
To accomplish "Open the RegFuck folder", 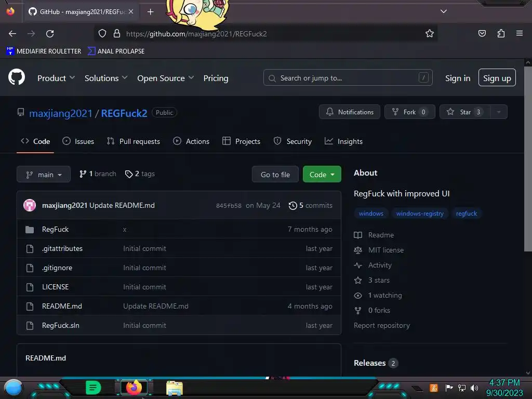I will coord(55,229).
